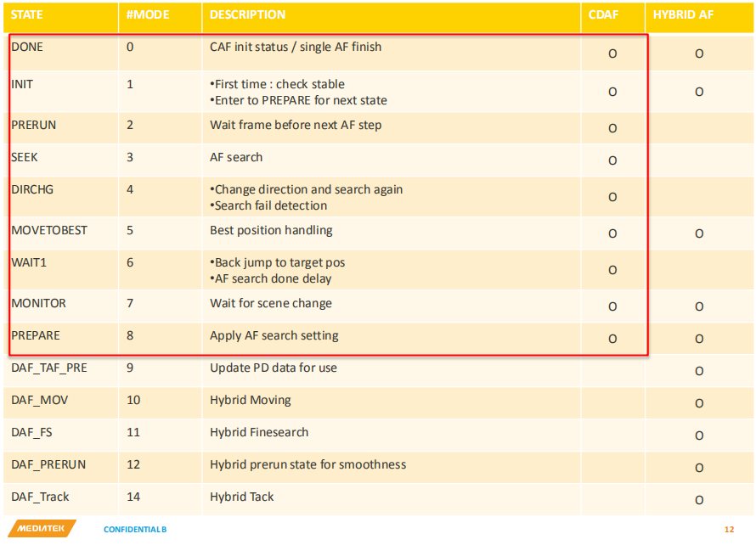Click 'Hybrid Finesearch' description
This screenshot has width=756, height=545.
pyautogui.click(x=259, y=433)
